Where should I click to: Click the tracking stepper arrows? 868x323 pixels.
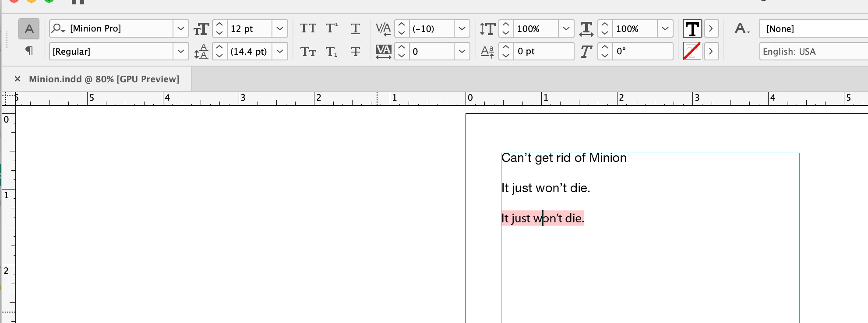tap(402, 51)
